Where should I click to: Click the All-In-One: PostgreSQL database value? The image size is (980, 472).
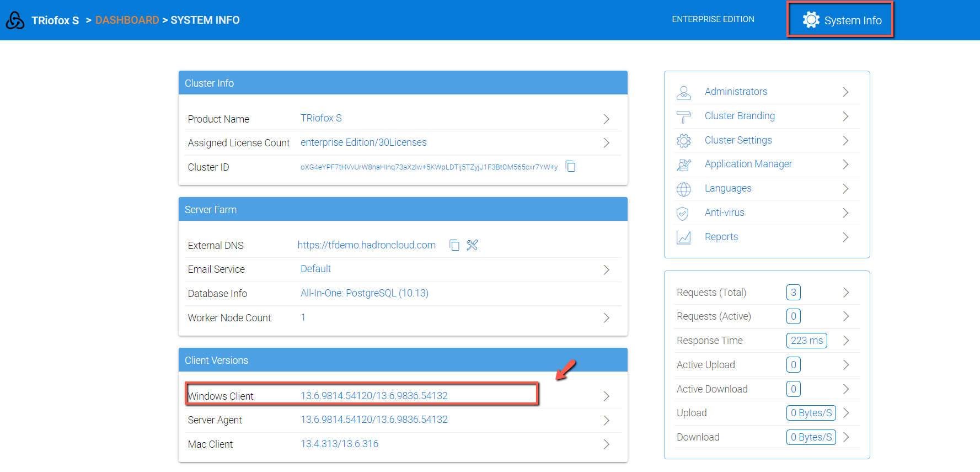tap(365, 293)
